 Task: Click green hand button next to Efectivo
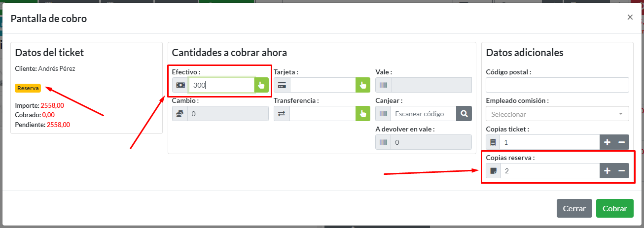click(261, 85)
